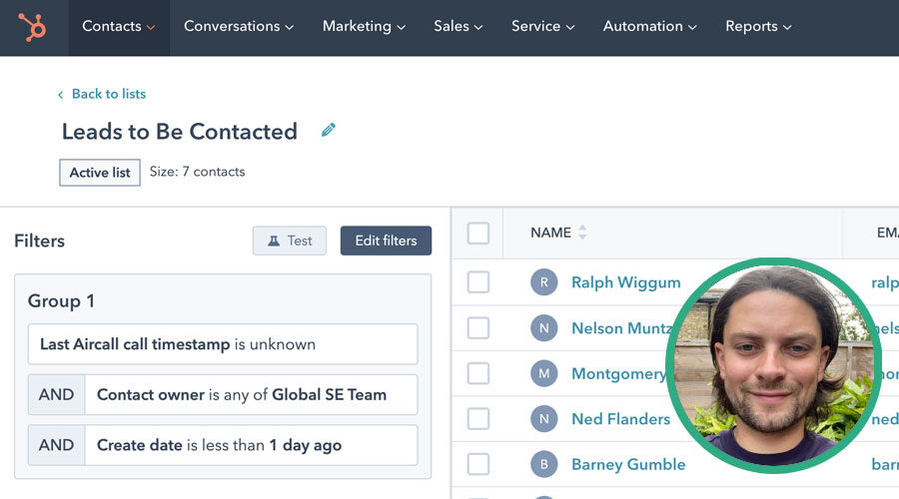Click the Edit filters button
The image size is (899, 499).
pos(386,241)
